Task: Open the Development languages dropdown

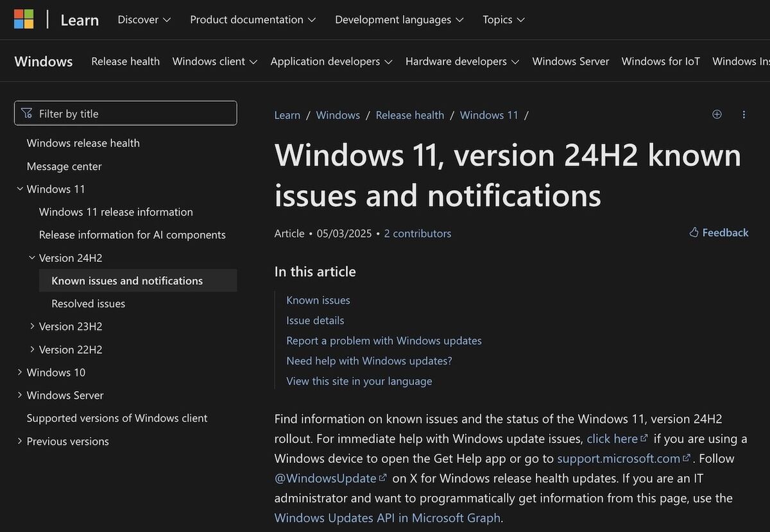Action: click(x=399, y=20)
